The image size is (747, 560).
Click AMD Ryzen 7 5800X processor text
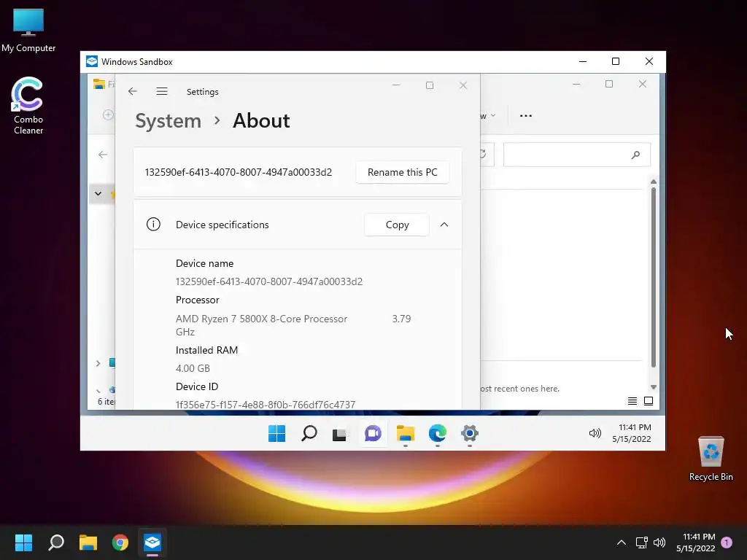click(x=262, y=319)
